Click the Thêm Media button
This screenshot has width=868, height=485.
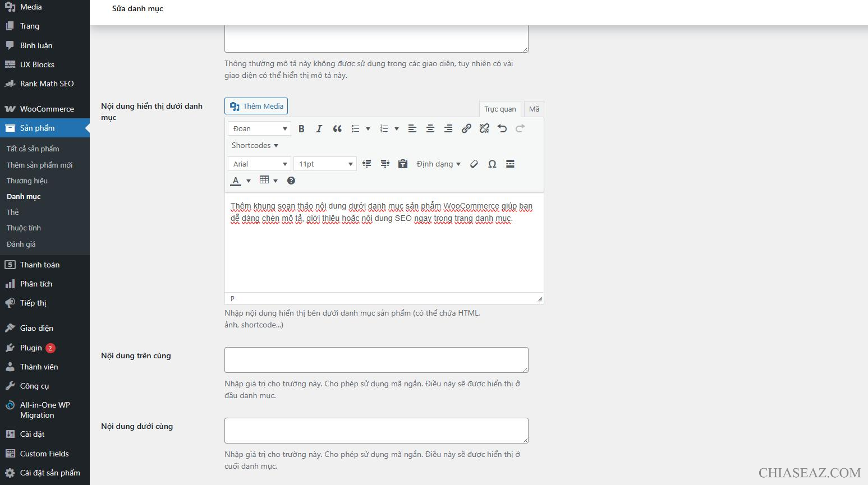click(x=256, y=107)
